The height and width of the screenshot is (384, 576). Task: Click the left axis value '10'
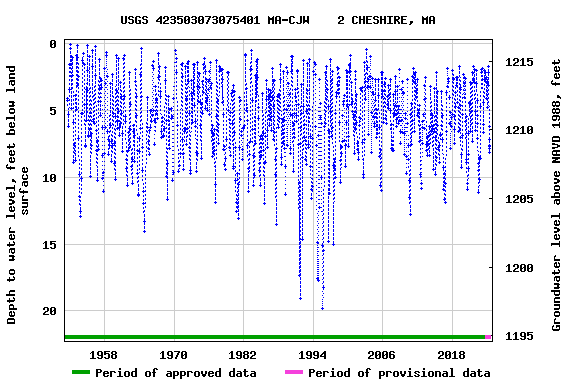click(x=50, y=178)
